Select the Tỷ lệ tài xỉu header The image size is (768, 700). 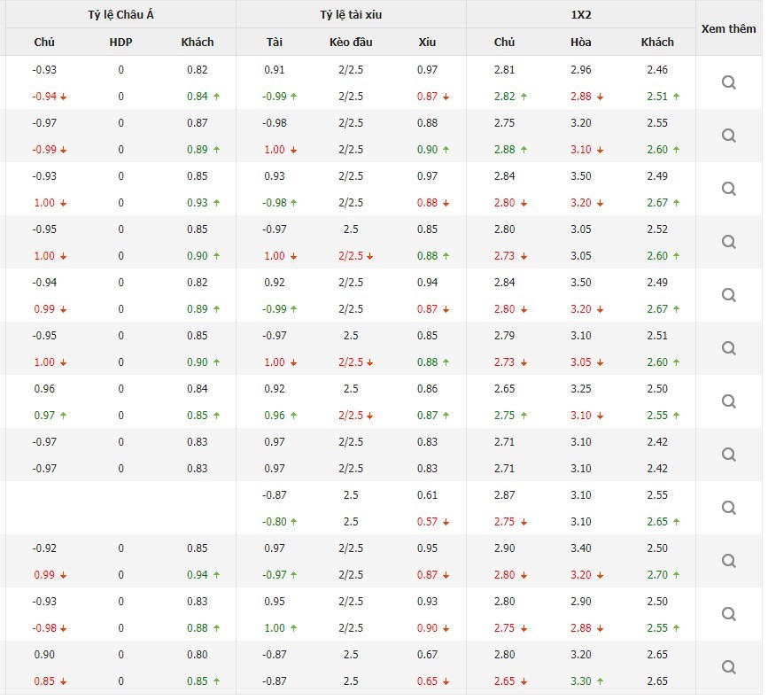351,14
